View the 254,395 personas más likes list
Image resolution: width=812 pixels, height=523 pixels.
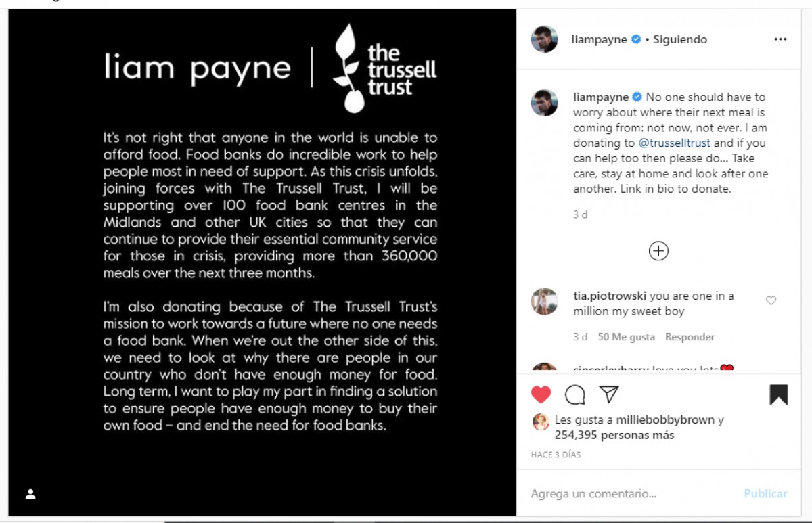coord(614,435)
